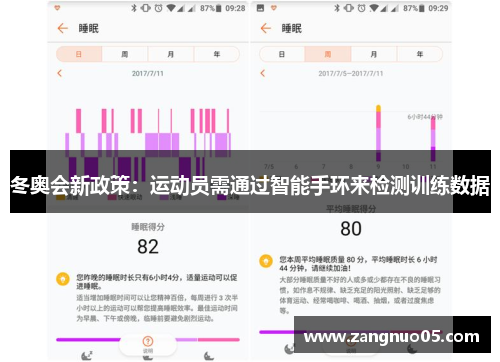Tap the 说明 help button on left screen
The height and width of the screenshot is (362, 500).
pos(148,344)
